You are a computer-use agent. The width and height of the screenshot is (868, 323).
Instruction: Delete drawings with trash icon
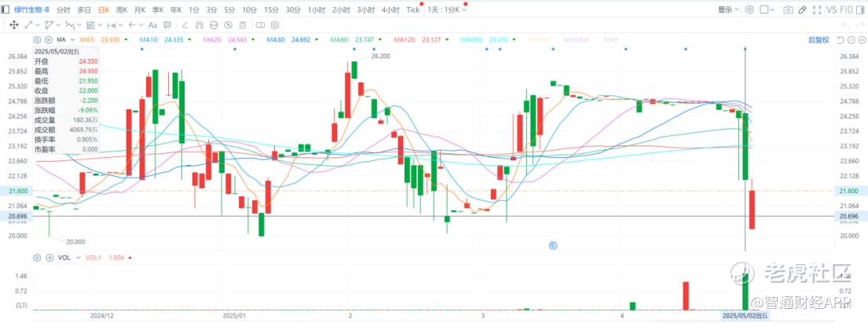(x=243, y=25)
